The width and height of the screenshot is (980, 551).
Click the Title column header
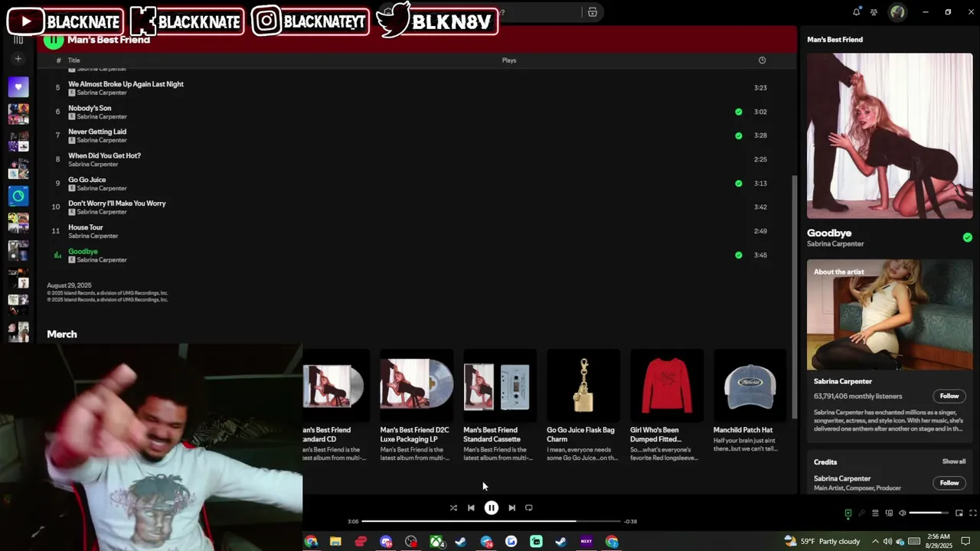click(73, 60)
